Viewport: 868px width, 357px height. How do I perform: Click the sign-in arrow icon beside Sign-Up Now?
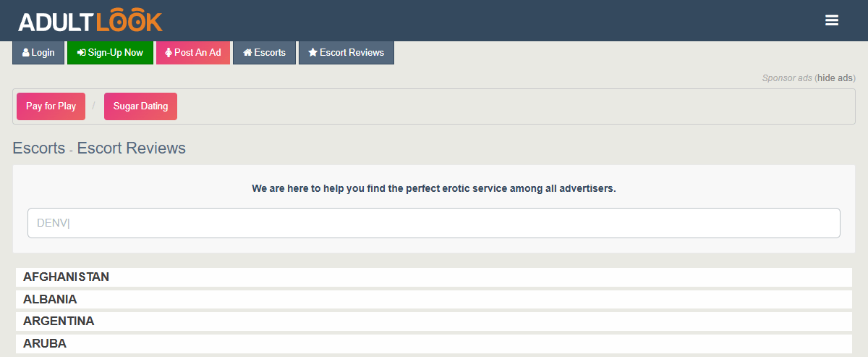click(x=81, y=53)
